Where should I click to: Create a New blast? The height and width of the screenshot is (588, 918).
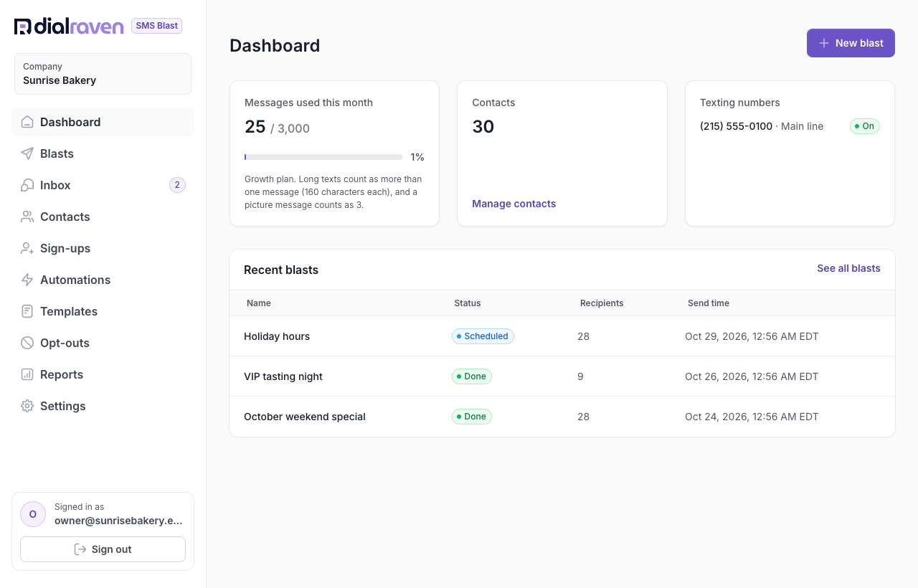(x=851, y=43)
